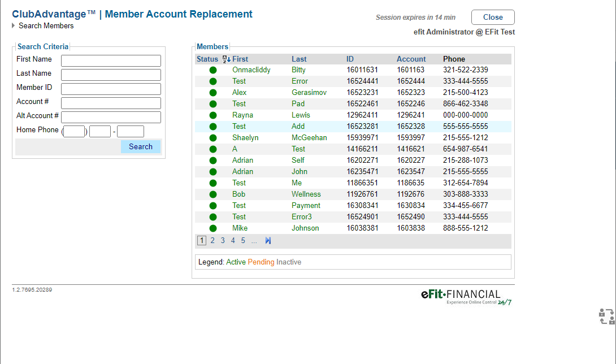
Task: Click phone number 321-522-2339
Action: 466,70
